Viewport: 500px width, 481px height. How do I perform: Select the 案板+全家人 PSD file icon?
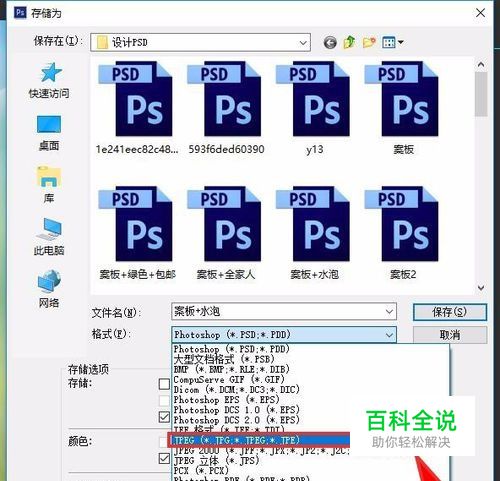tap(224, 224)
